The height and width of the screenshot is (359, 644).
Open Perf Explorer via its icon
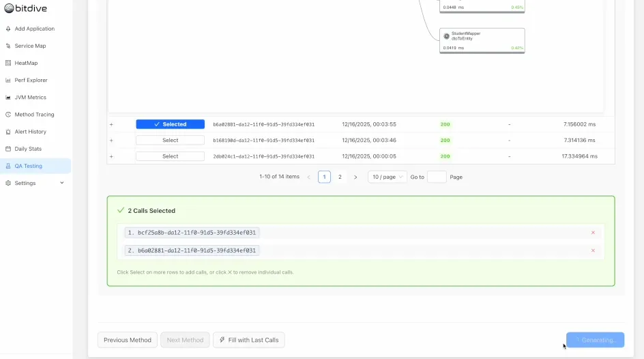(x=8, y=80)
